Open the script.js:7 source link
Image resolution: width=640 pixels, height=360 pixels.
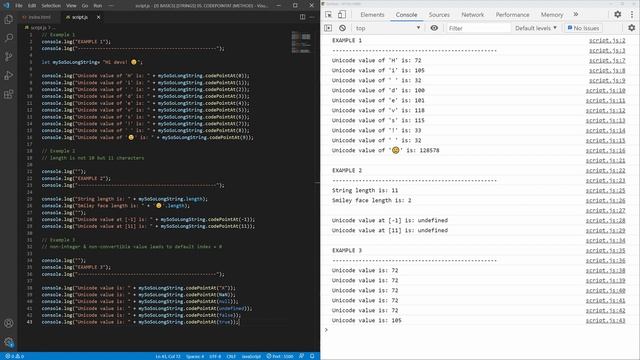[607, 60]
